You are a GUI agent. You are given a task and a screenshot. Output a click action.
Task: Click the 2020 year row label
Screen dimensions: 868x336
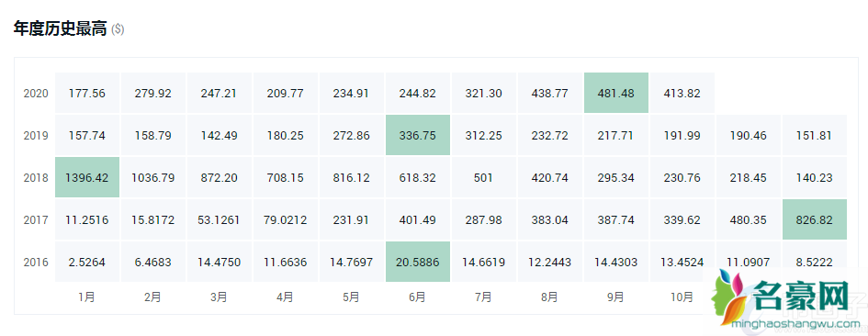(36, 94)
